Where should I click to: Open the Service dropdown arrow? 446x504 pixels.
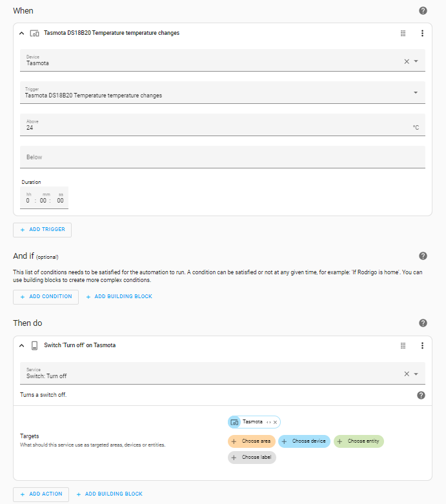click(416, 374)
